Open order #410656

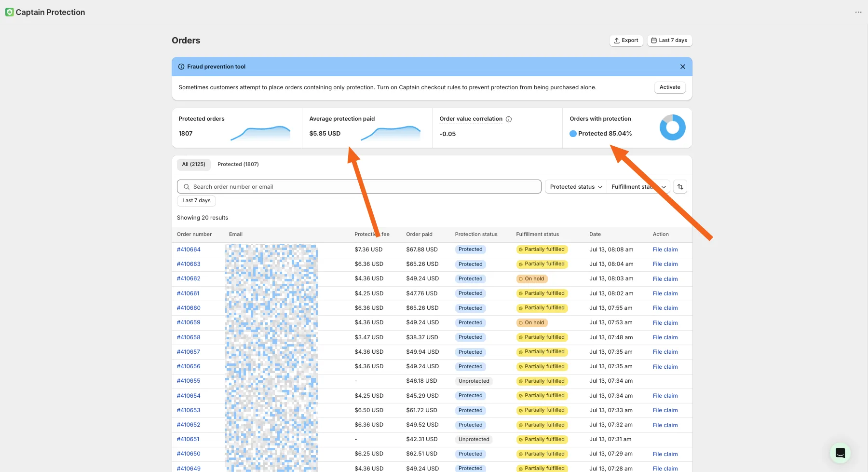click(x=189, y=366)
